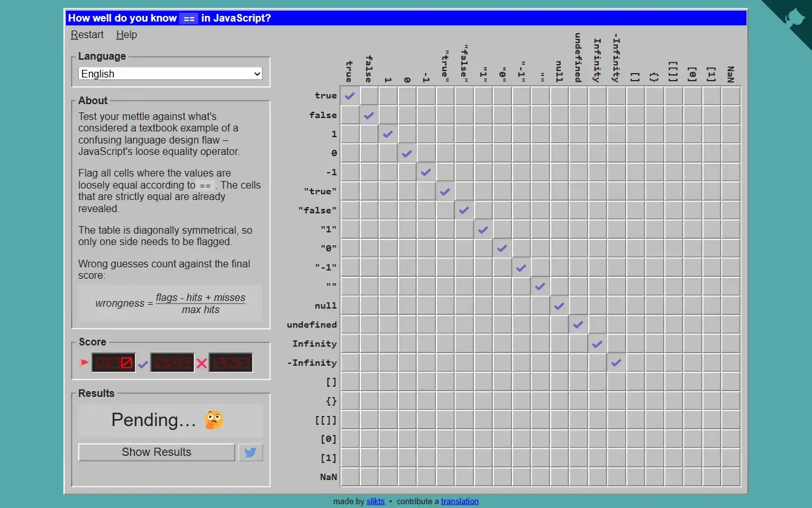Click the Infinity column header
This screenshot has height=508, width=812.
click(x=598, y=60)
